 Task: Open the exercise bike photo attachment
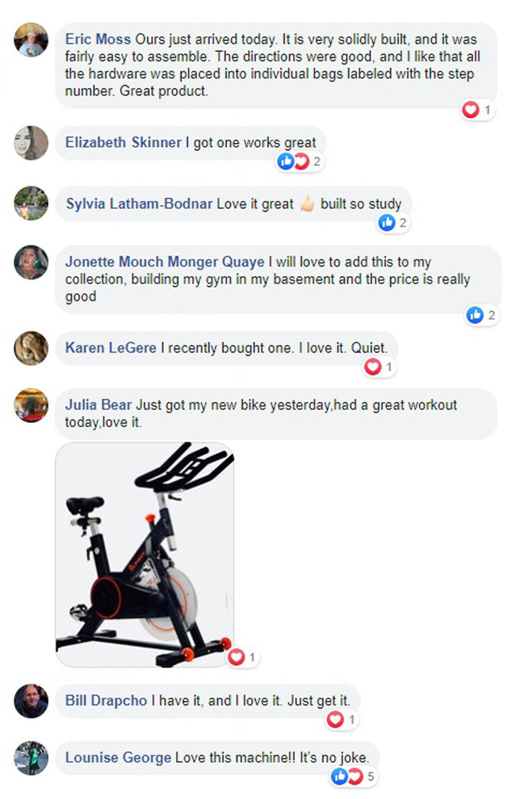(x=145, y=554)
